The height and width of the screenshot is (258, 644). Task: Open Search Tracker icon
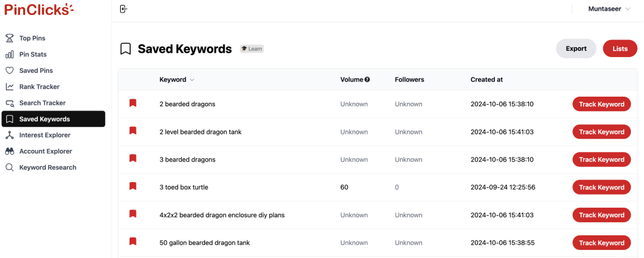pyautogui.click(x=9, y=103)
